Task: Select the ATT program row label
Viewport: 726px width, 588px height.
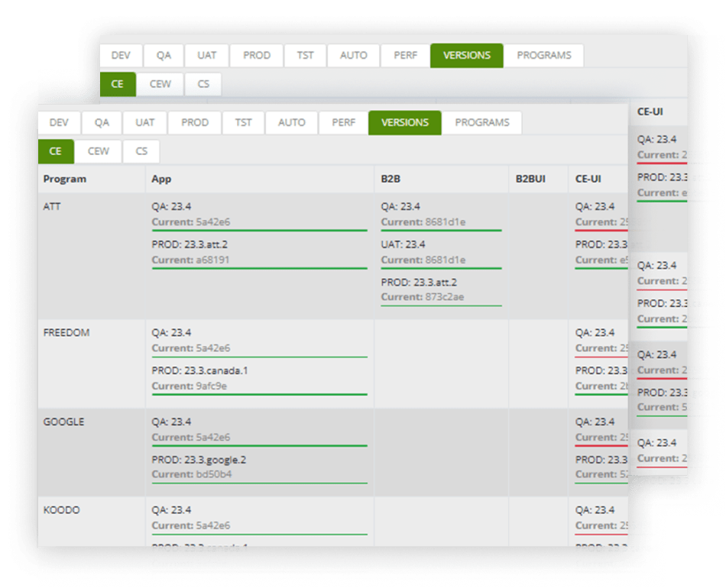Action: tap(52, 207)
